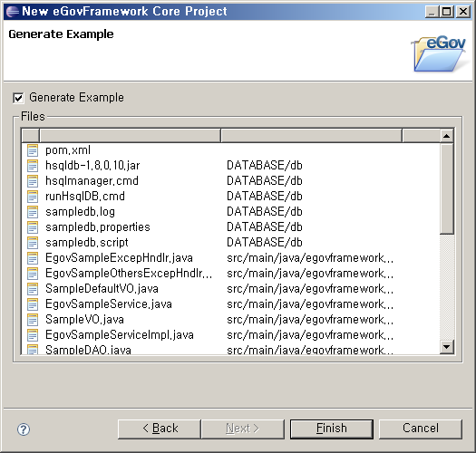
Task: Go back with the Back button
Action: [x=160, y=429]
